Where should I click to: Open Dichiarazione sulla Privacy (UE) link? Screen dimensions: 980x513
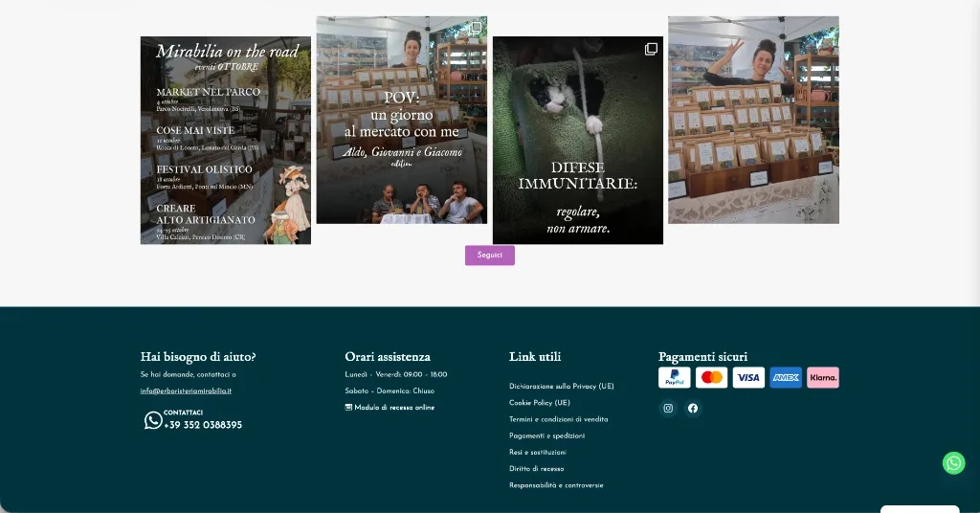point(561,386)
